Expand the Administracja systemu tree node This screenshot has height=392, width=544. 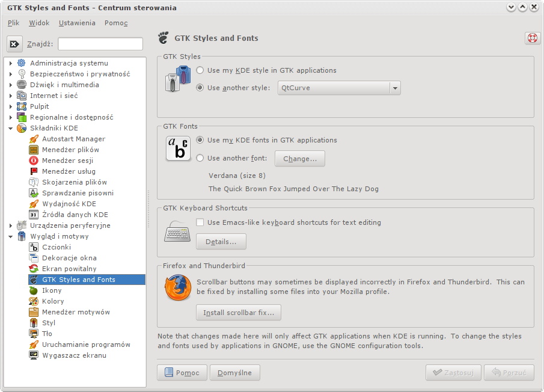(11, 63)
